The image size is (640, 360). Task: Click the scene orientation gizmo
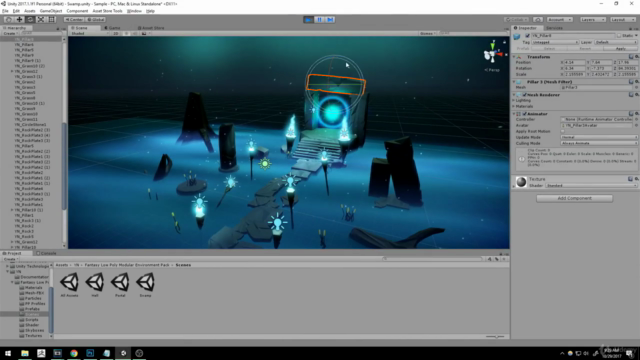click(x=493, y=53)
